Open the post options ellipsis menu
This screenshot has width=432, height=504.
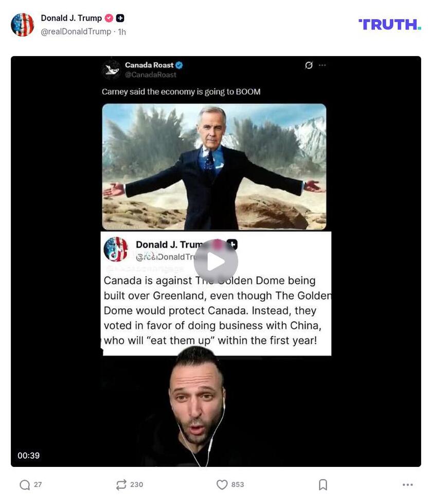408,484
